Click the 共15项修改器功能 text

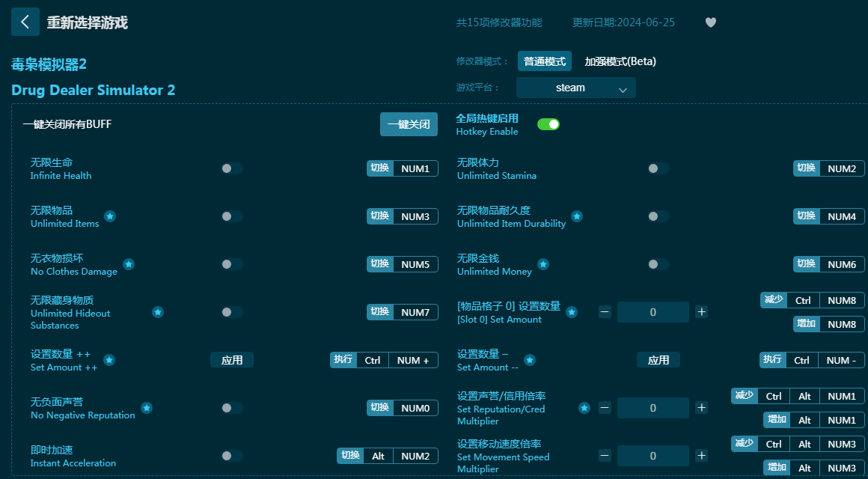click(x=499, y=22)
